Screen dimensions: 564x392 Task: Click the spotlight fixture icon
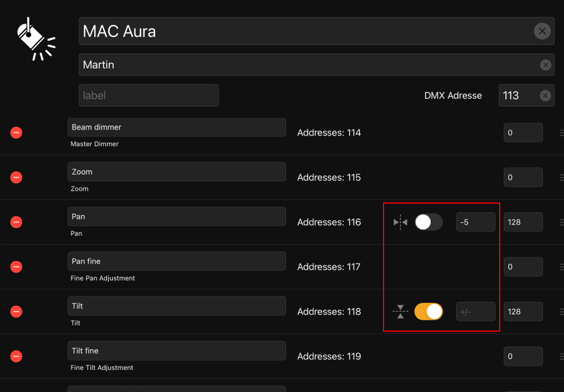click(x=35, y=38)
